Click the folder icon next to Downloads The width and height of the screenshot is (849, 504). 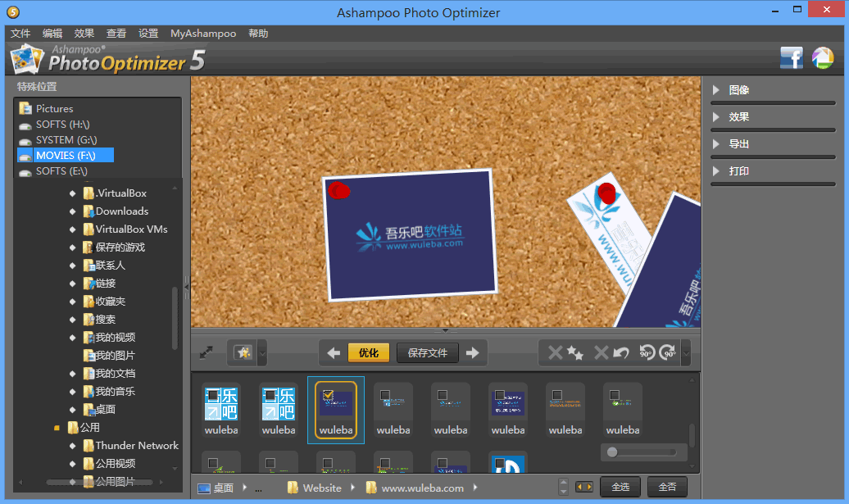pos(89,211)
